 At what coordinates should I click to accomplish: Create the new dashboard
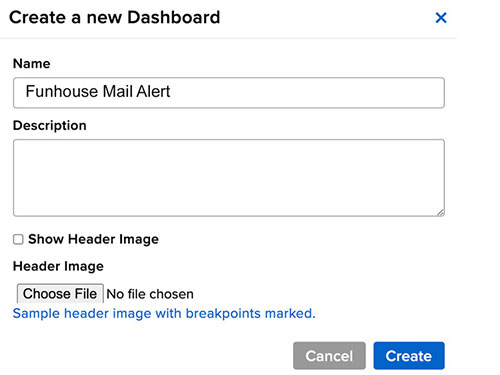[x=409, y=356]
